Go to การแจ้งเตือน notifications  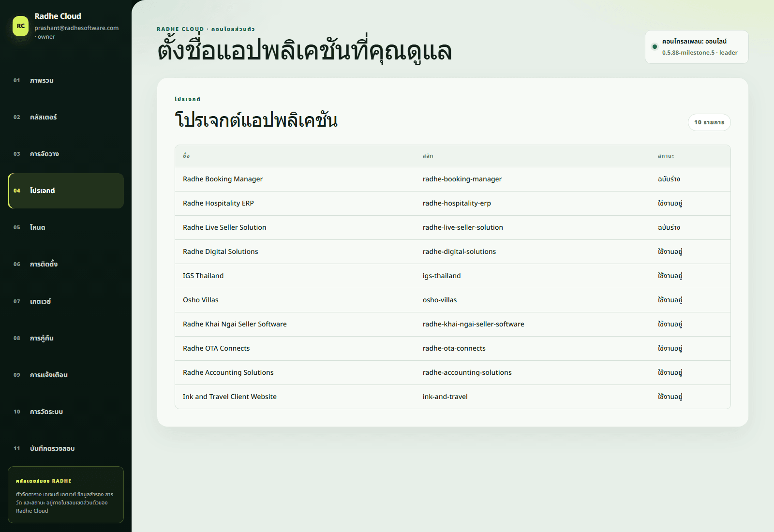[66, 375]
